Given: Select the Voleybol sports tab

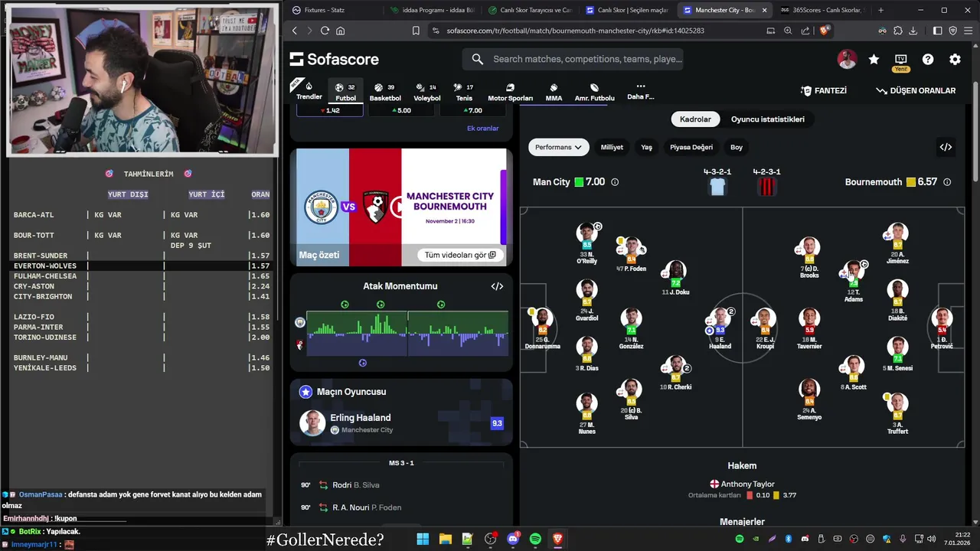Looking at the screenshot, I should coord(427,92).
